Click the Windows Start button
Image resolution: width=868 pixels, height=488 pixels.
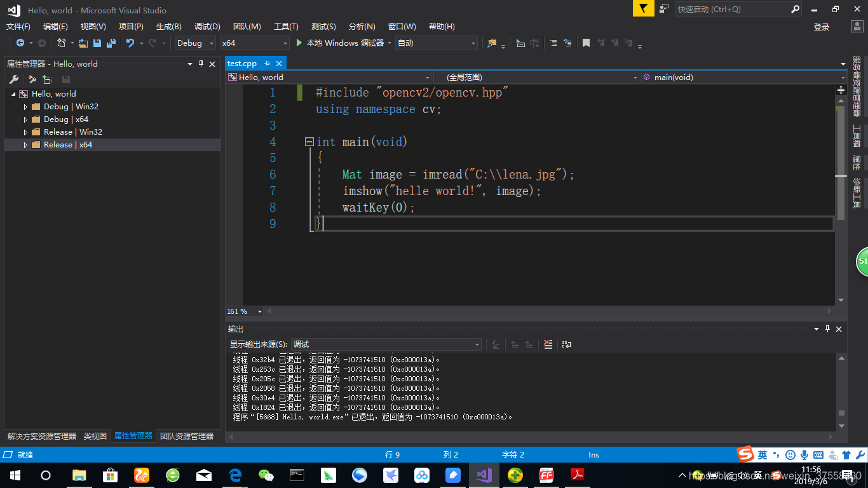(x=15, y=475)
